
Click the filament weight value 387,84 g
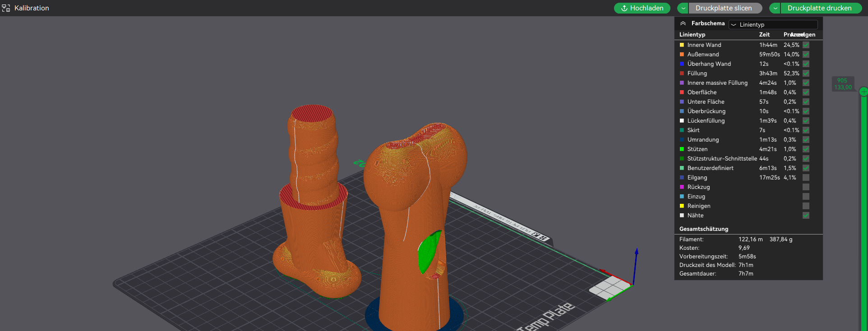pos(781,239)
